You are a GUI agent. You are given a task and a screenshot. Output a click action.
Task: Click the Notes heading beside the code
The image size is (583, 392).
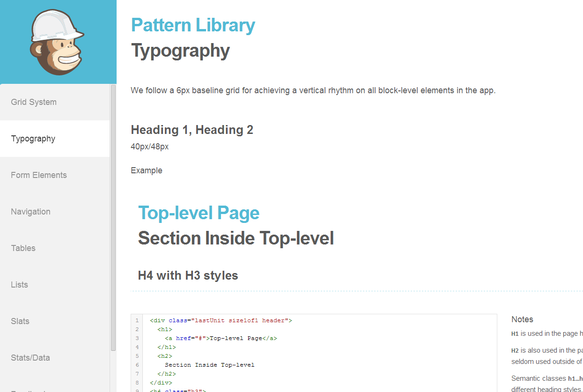(x=522, y=319)
